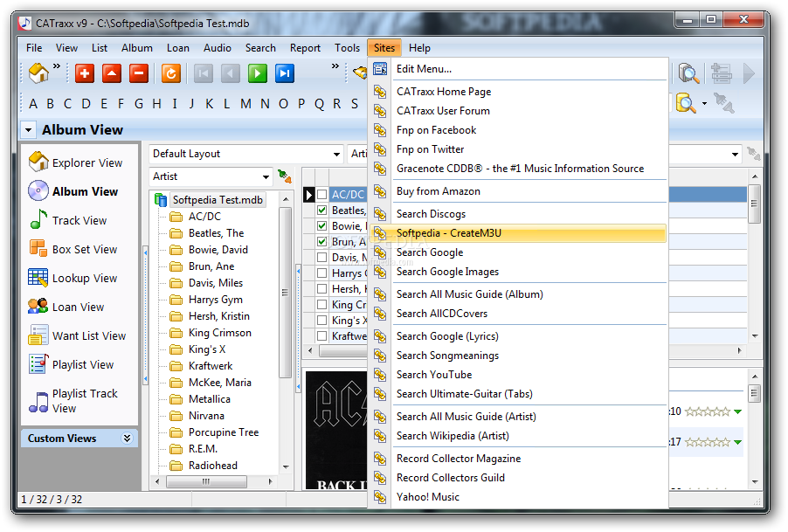Click Edit Menu icon entry in Sites menu
788x532 pixels.
pos(380,69)
